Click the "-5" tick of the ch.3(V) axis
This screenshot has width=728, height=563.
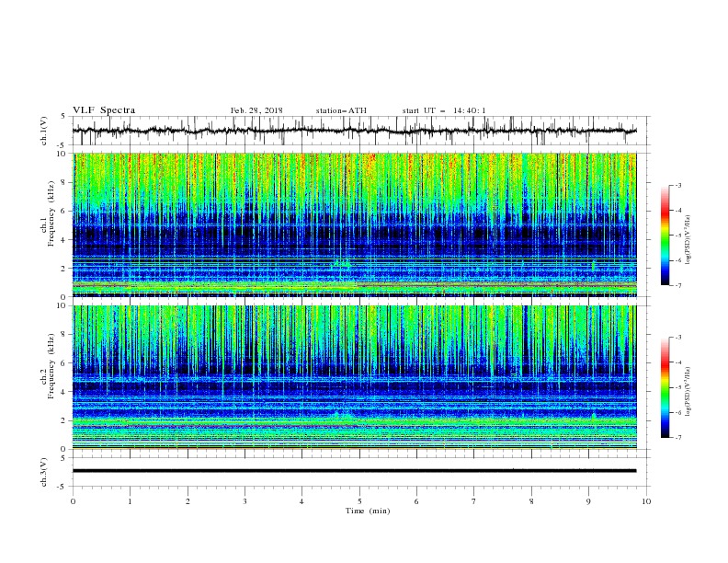63,487
